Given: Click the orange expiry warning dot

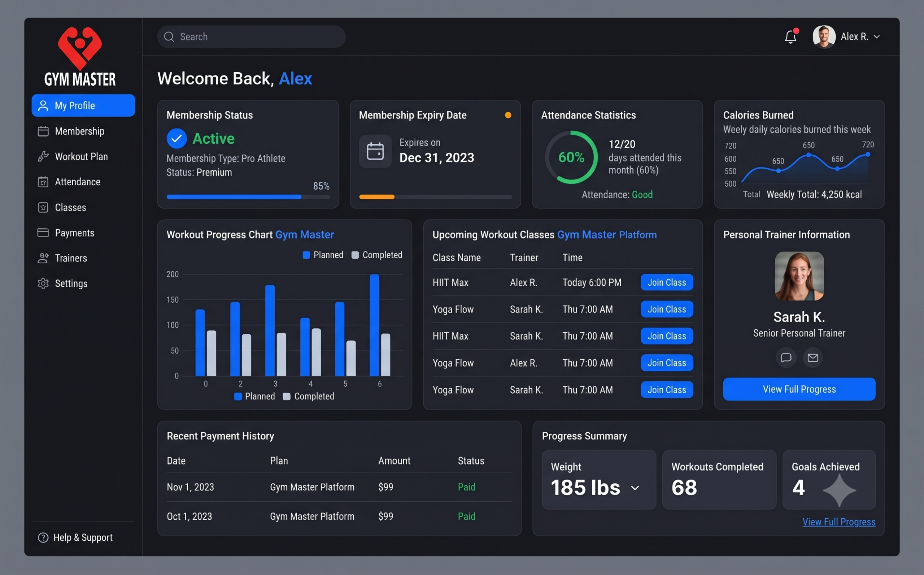Looking at the screenshot, I should pyautogui.click(x=508, y=115).
